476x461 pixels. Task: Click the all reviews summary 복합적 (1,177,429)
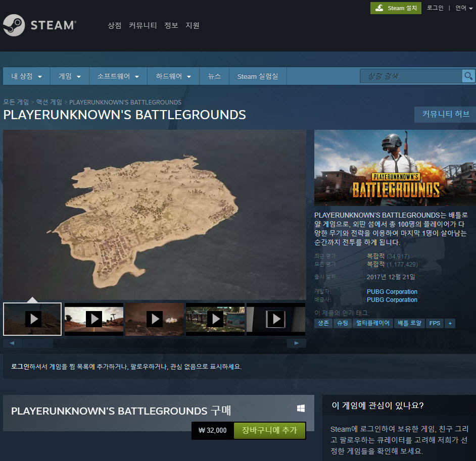coord(392,265)
